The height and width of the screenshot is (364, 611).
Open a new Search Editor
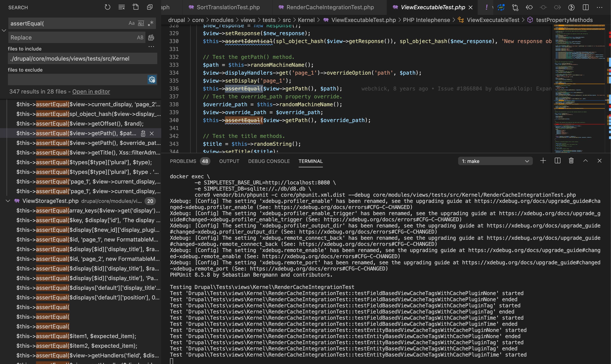pyautogui.click(x=136, y=7)
